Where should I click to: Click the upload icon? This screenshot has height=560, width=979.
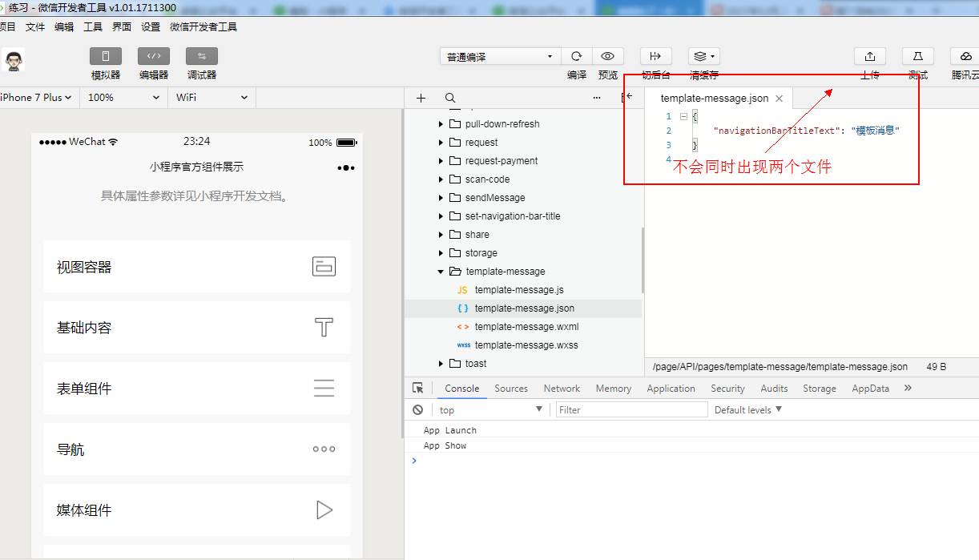pos(870,56)
